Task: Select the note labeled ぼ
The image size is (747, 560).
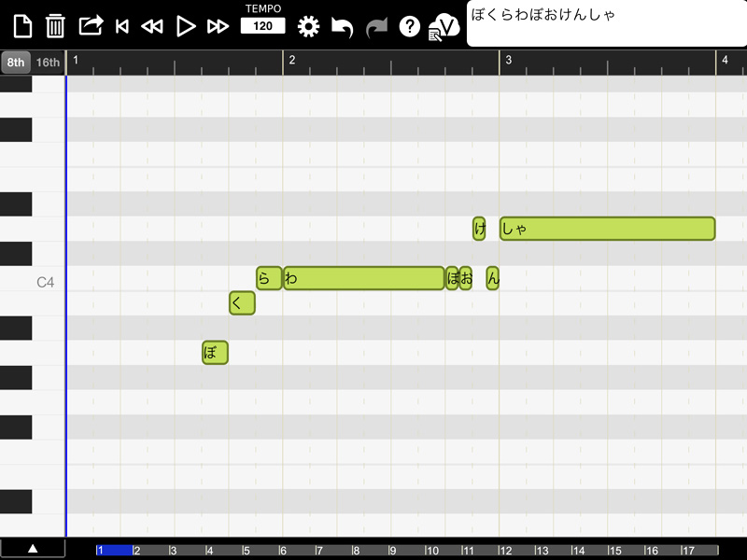Action: (x=214, y=351)
